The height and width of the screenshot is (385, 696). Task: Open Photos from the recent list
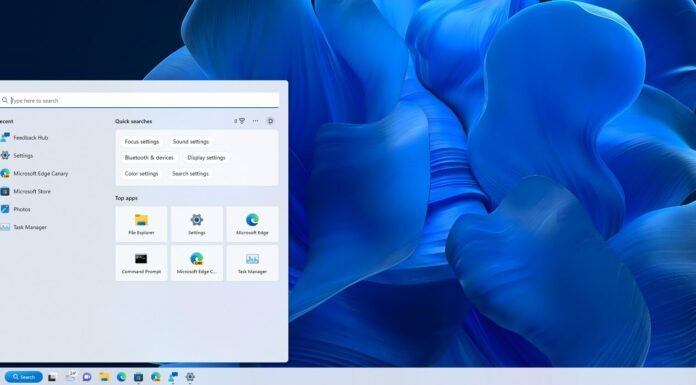pyautogui.click(x=16, y=209)
